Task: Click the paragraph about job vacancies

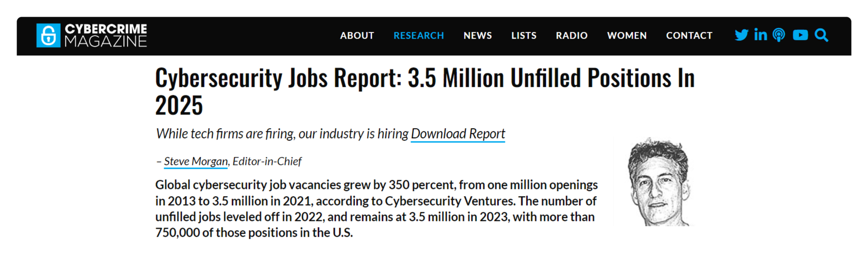Action: click(377, 208)
